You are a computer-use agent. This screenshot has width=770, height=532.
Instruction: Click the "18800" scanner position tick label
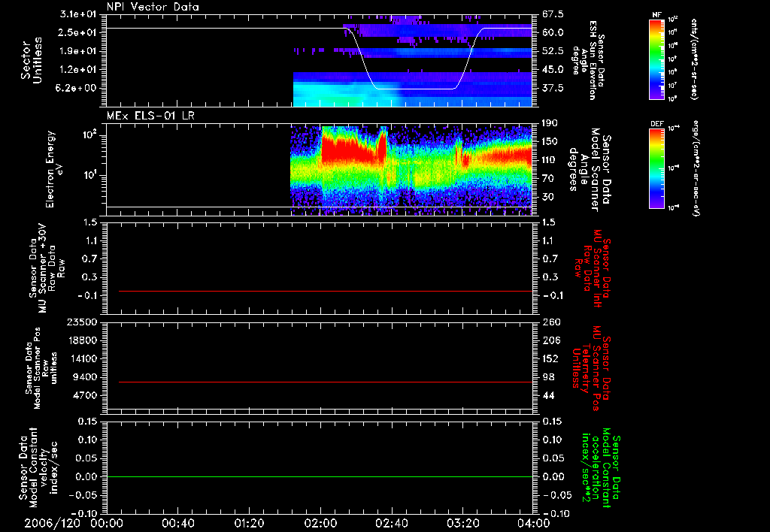coord(83,340)
